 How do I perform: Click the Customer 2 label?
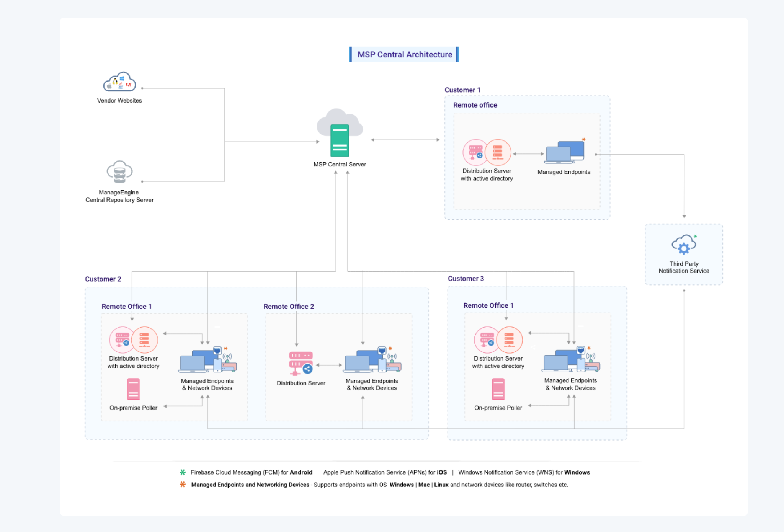tap(103, 279)
